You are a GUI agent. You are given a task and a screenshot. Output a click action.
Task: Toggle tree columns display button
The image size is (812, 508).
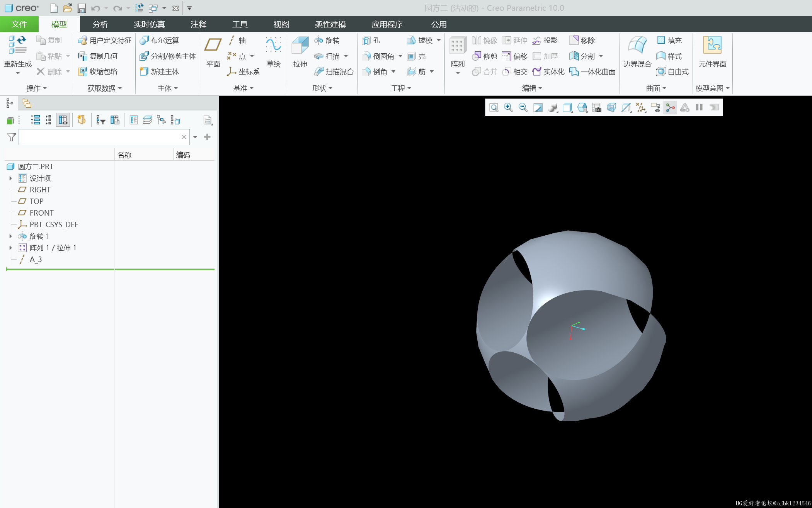coord(63,120)
